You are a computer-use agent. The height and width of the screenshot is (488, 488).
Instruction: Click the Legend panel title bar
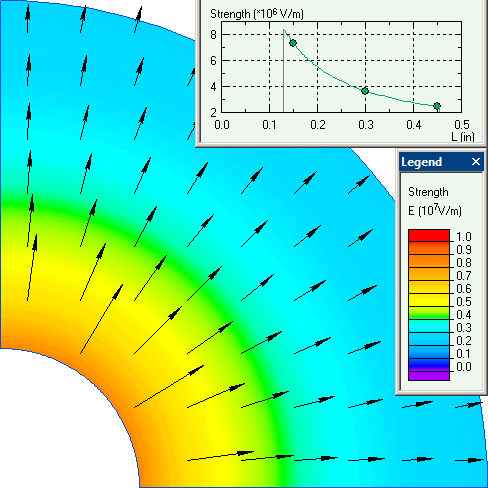(x=441, y=162)
